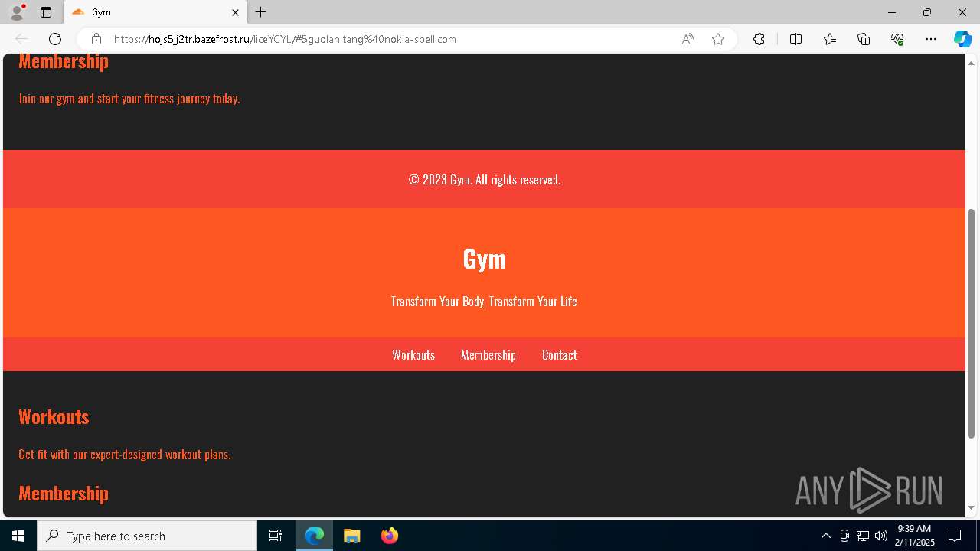
Task: View site information lock icon
Action: click(96, 39)
